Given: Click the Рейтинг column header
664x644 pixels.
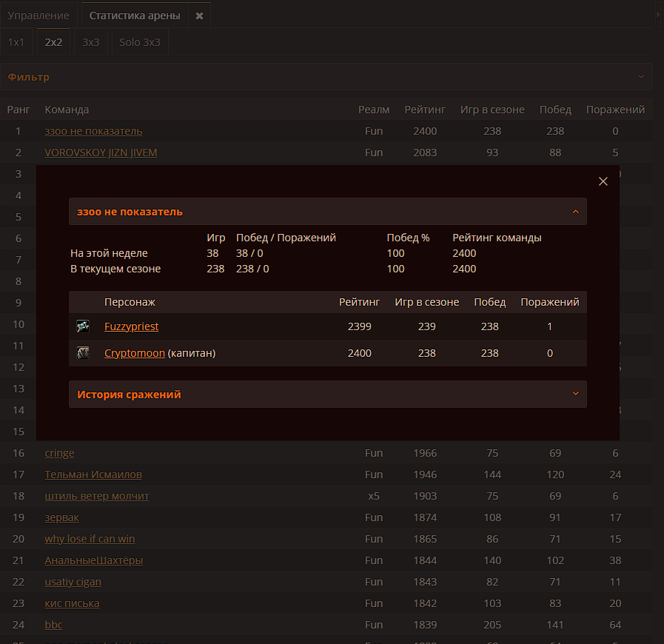Looking at the screenshot, I should (425, 110).
